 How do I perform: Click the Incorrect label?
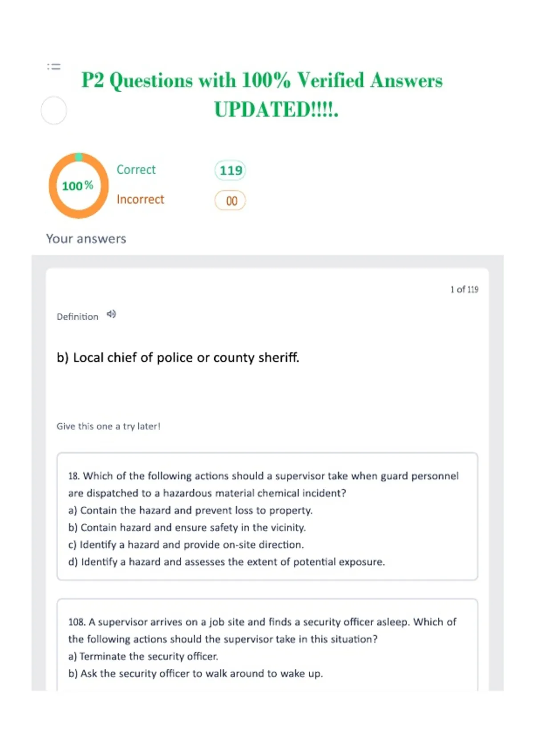pyautogui.click(x=140, y=199)
